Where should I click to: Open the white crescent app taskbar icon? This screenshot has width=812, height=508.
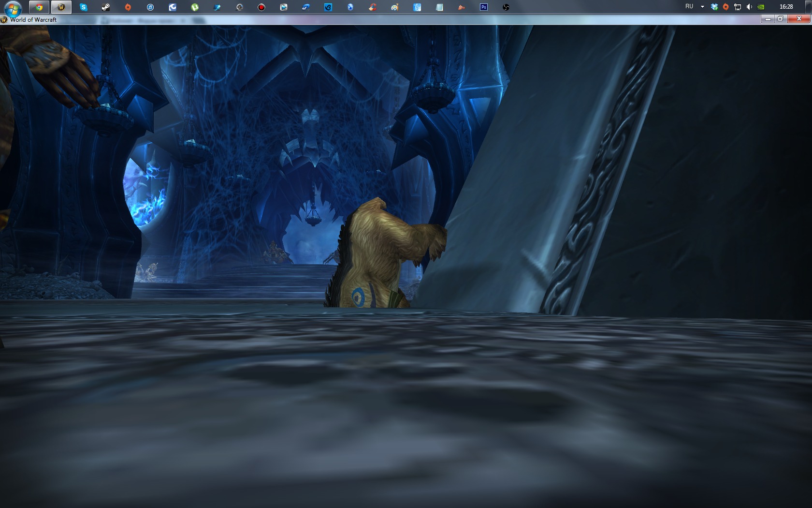tap(173, 7)
